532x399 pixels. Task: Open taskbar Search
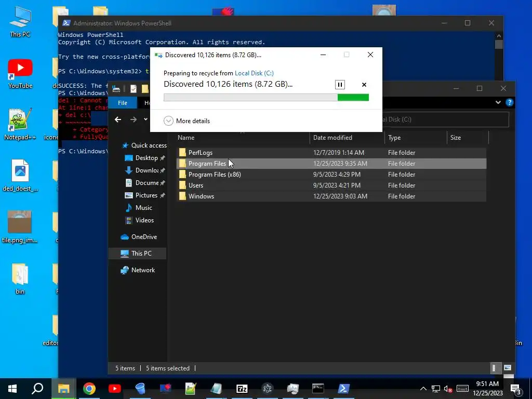(x=37, y=389)
